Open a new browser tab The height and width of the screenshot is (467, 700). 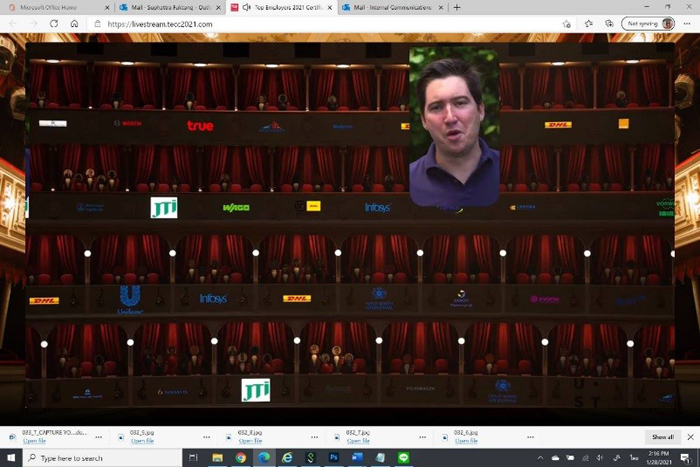457,8
